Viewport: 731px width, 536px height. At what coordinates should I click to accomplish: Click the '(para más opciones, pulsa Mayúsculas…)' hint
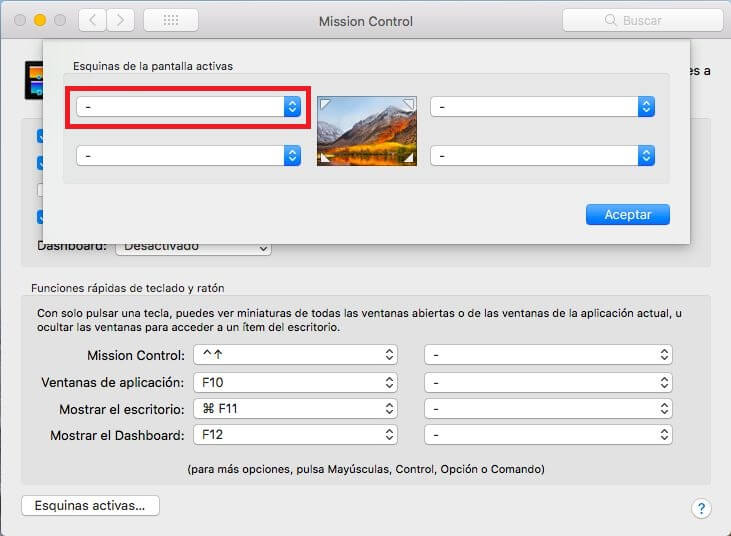(366, 469)
